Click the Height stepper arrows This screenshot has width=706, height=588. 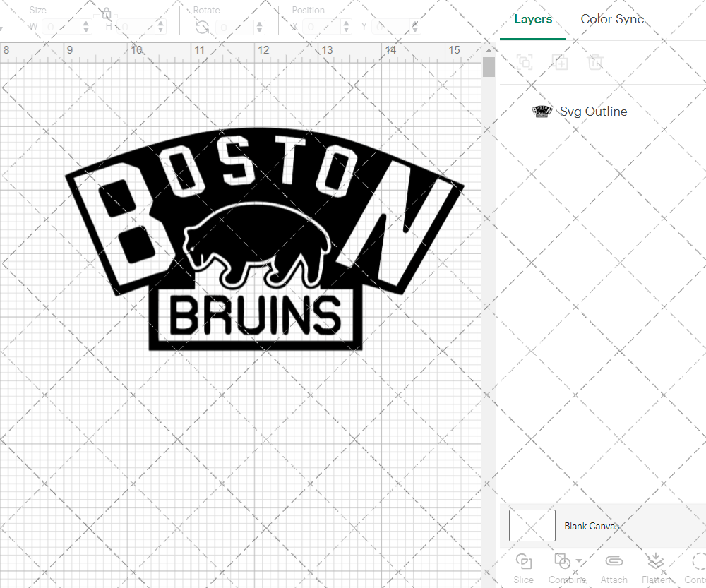(161, 27)
